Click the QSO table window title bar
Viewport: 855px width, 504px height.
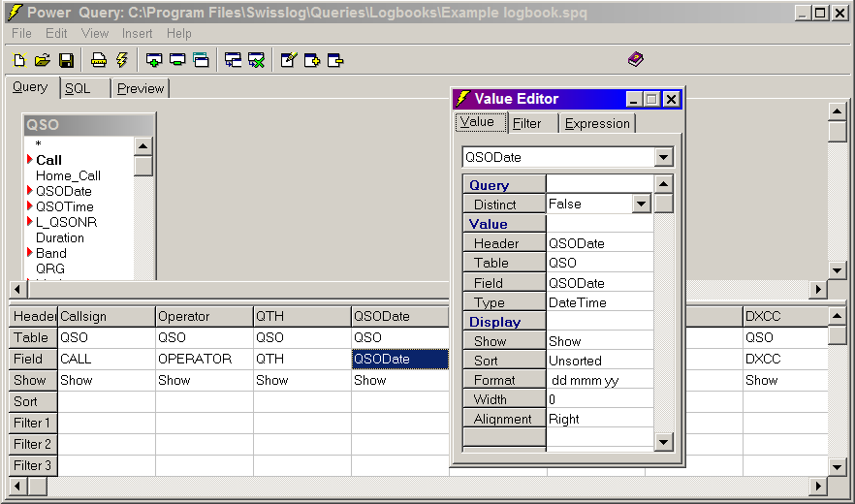(89, 125)
